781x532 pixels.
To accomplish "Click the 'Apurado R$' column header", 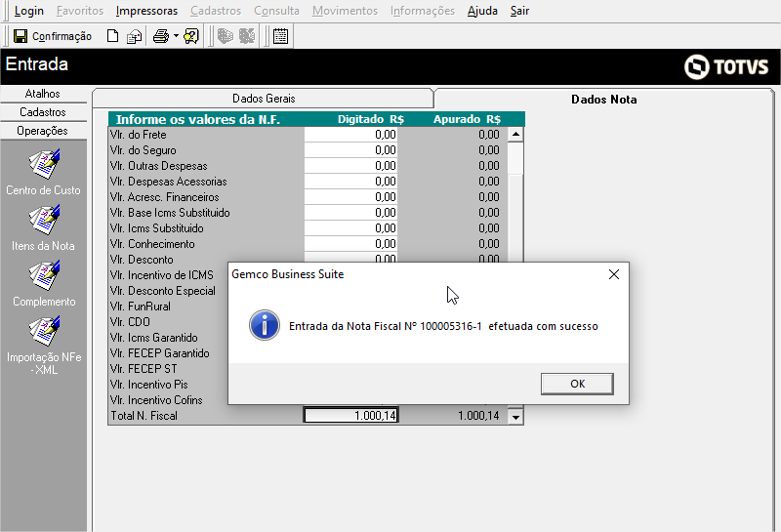I will (x=467, y=119).
